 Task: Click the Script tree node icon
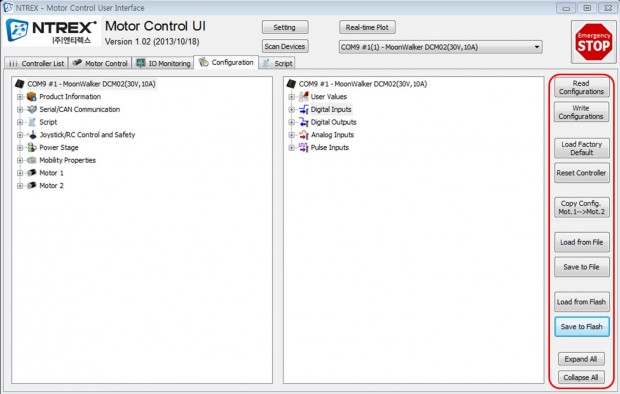[32, 122]
